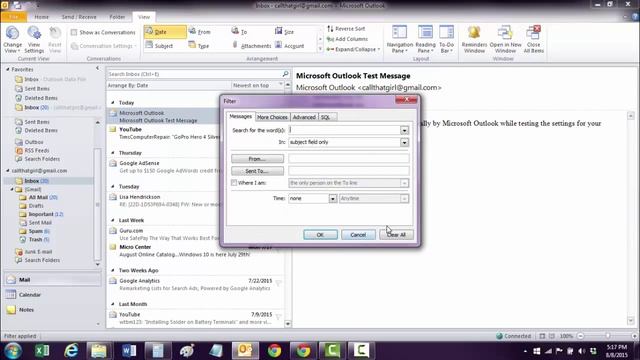Arrange messages by Subject
640x360 pixels.
tap(159, 46)
